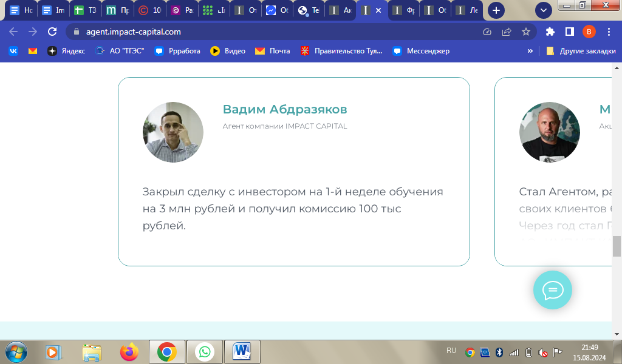Switch to the Те tab with globe icon
622x364 pixels.
click(309, 10)
